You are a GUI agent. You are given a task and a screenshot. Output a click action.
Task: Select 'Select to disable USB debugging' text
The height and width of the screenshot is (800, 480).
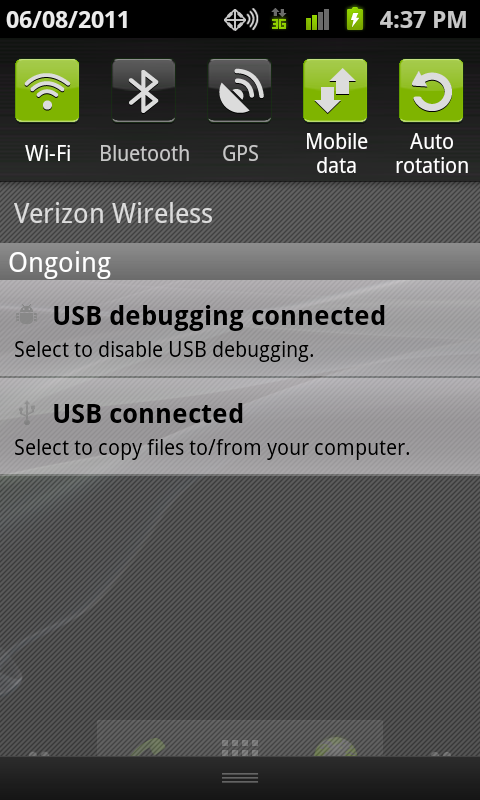point(164,351)
